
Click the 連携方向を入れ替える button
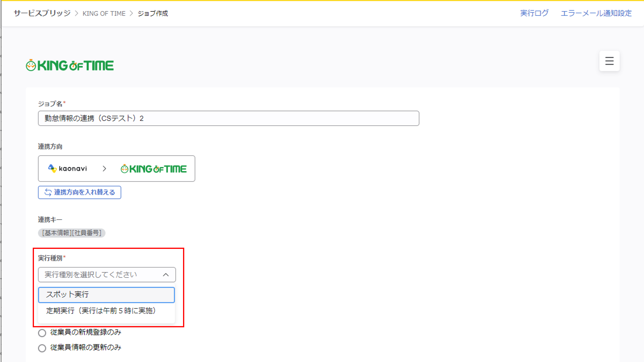[80, 192]
